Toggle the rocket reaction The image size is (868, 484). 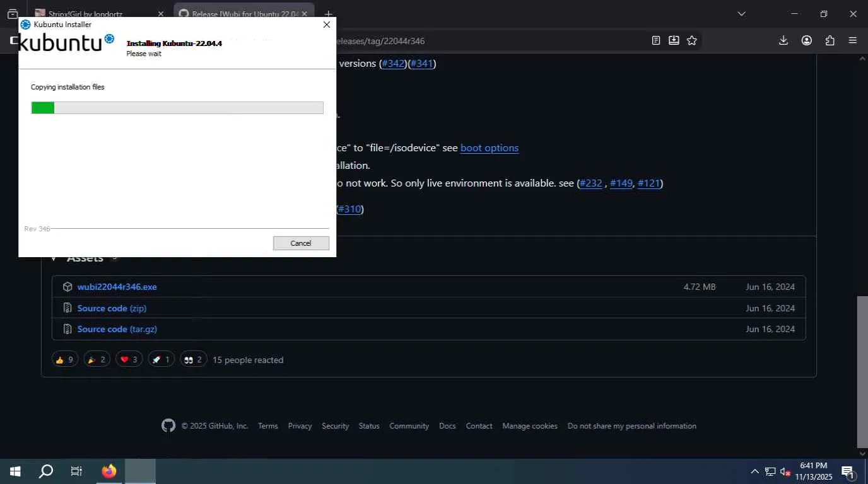[161, 360]
